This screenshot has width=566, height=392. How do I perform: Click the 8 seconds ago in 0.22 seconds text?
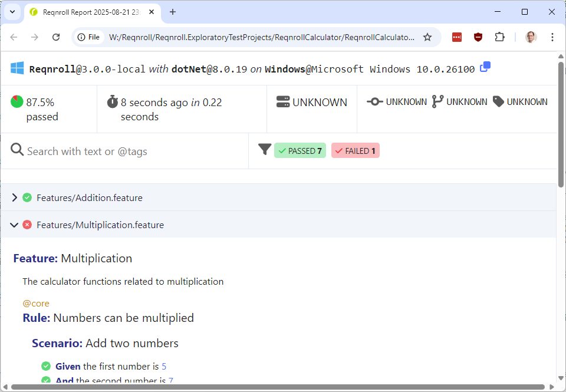tap(171, 110)
